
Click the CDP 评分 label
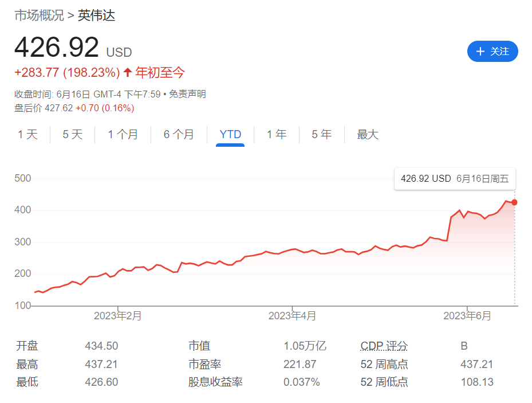(384, 346)
